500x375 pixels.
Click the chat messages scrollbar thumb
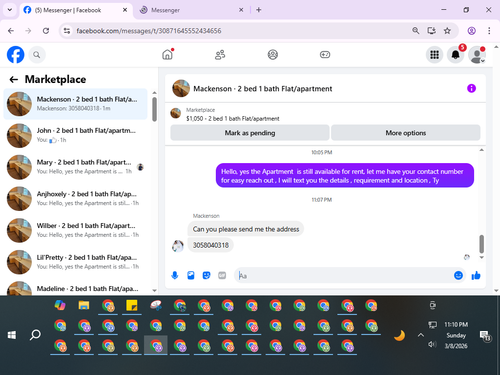[481, 244]
